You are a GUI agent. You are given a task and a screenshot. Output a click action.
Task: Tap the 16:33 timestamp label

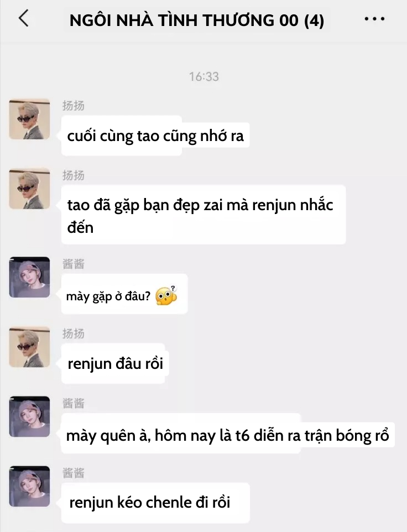[x=204, y=77]
